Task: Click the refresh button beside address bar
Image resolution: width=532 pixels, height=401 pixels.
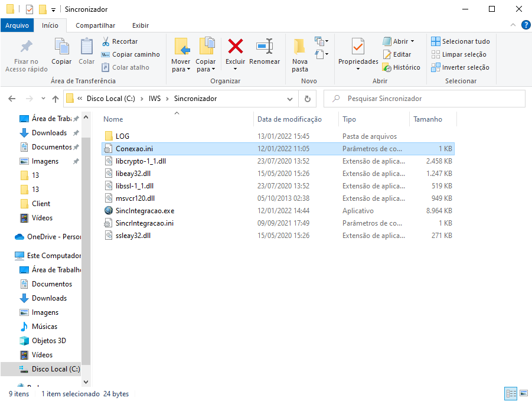Action: (x=308, y=99)
